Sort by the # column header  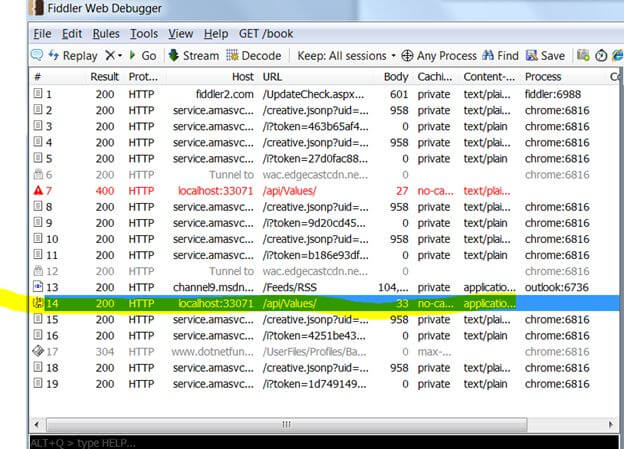tap(38, 77)
